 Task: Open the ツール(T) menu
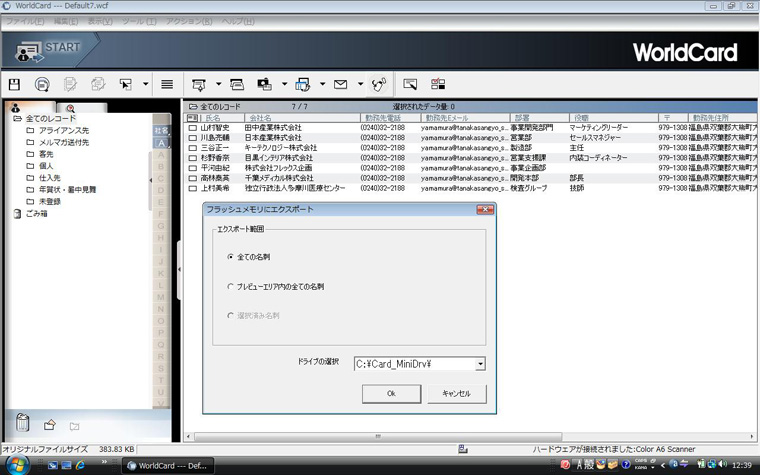coord(139,21)
